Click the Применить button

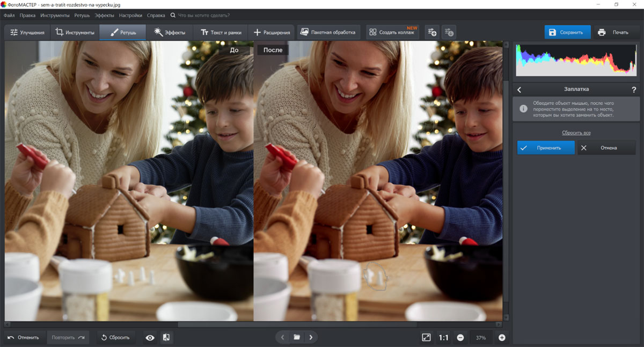[546, 148]
